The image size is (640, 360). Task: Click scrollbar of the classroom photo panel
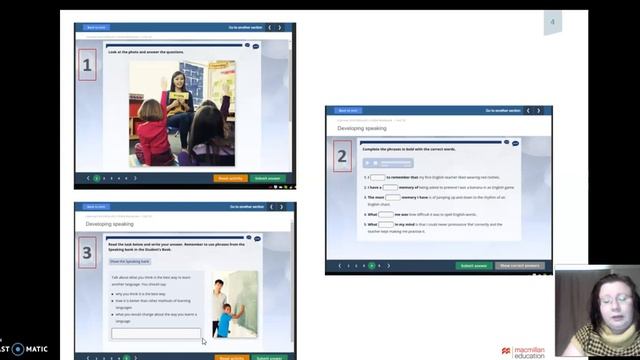coord(290,86)
